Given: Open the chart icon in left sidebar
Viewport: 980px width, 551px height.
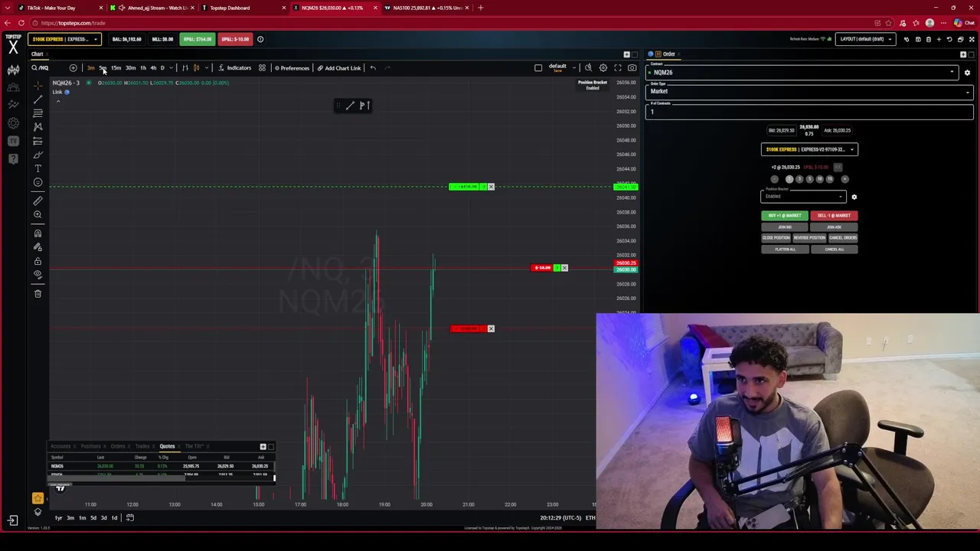Looking at the screenshot, I should point(13,70).
